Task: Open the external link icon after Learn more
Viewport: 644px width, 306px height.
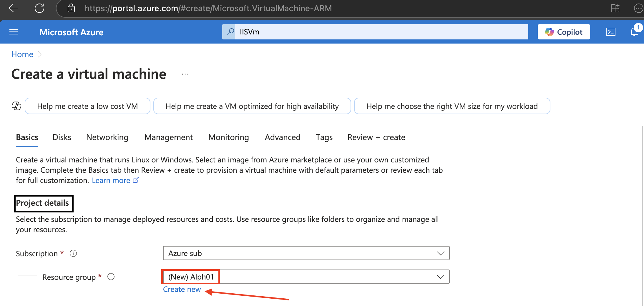Action: [136, 180]
